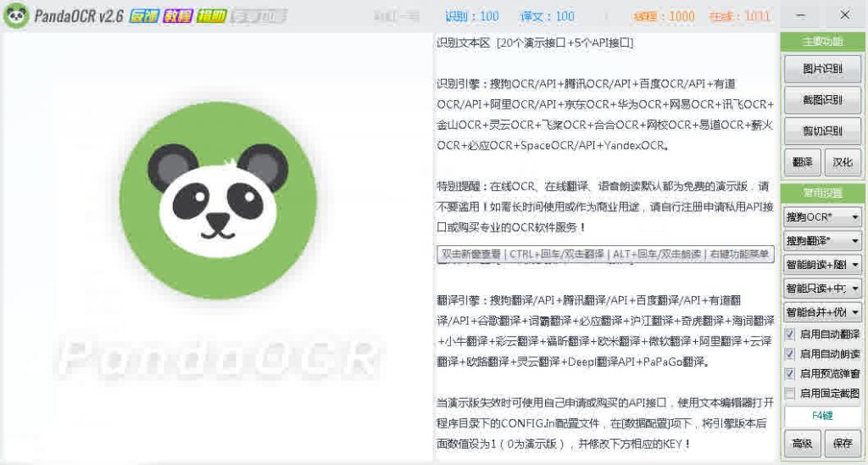The height and width of the screenshot is (465, 868).
Task: Expand the 智能只读 dropdown
Action: pyautogui.click(x=822, y=289)
